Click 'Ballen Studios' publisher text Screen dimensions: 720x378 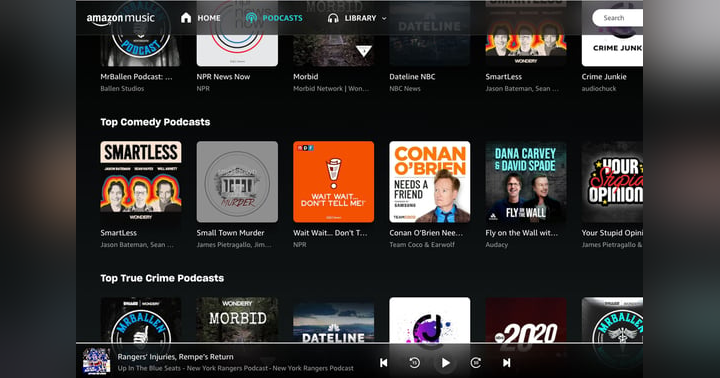coord(122,89)
